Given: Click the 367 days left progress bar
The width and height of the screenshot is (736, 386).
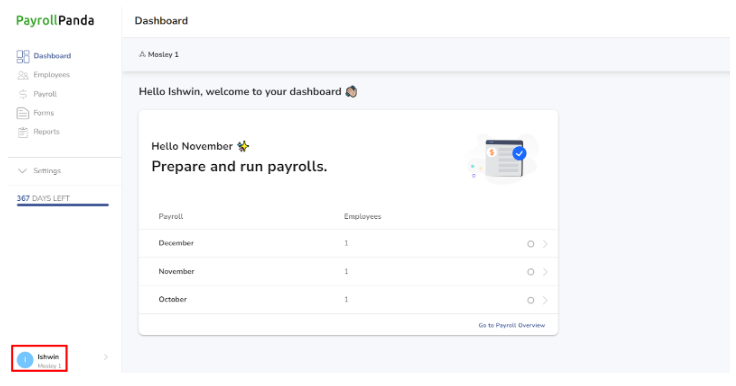Looking at the screenshot, I should [62, 205].
